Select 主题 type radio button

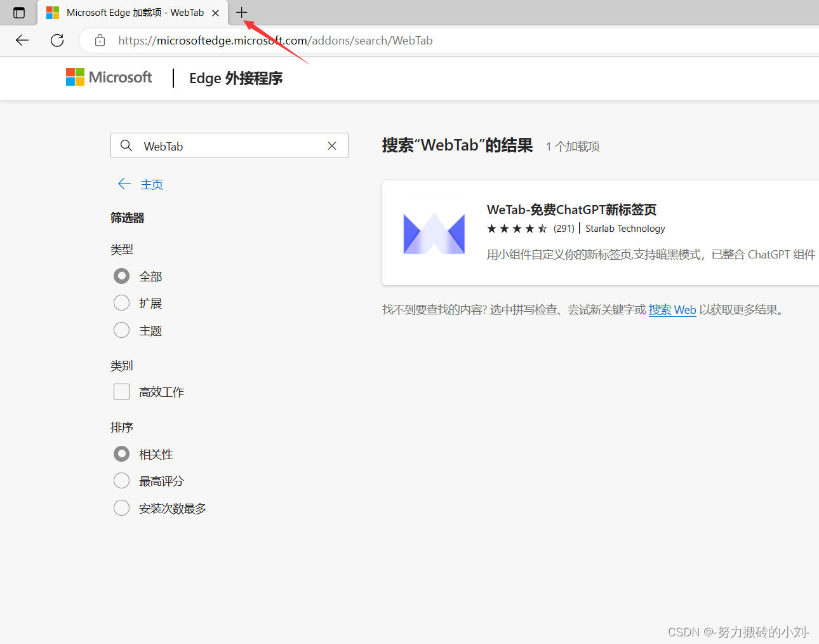coord(121,330)
